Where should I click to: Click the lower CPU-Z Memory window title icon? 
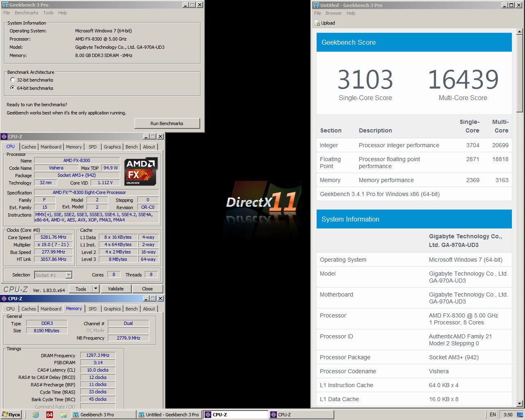(4, 299)
